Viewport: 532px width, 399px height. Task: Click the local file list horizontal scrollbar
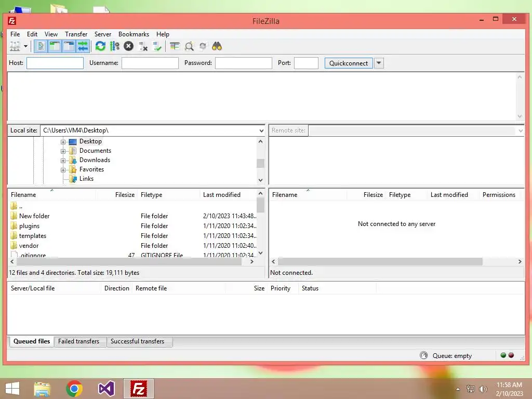pyautogui.click(x=129, y=262)
